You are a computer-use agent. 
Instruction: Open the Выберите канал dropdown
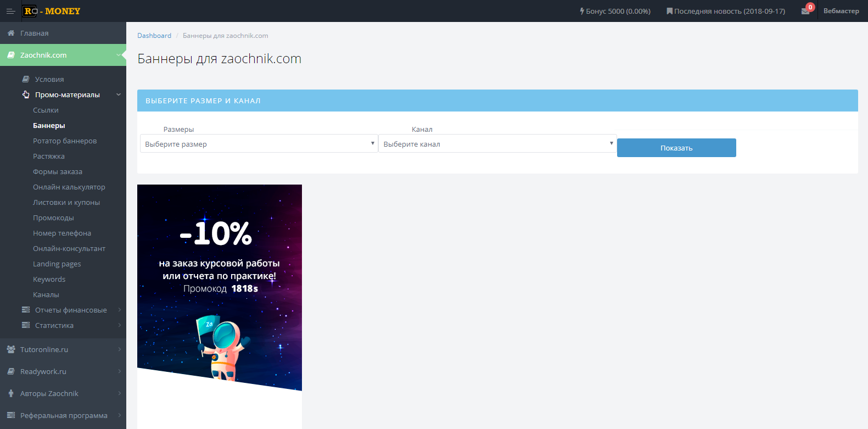(497, 144)
